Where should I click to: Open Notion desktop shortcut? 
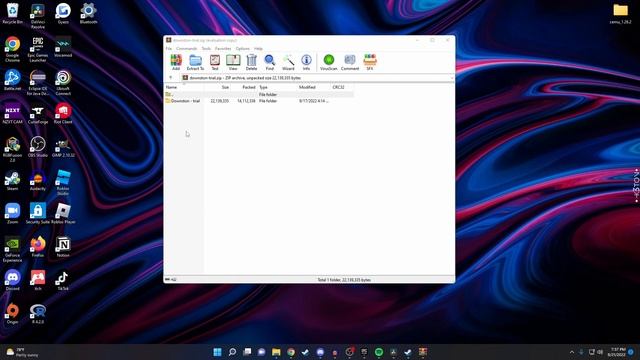click(63, 247)
